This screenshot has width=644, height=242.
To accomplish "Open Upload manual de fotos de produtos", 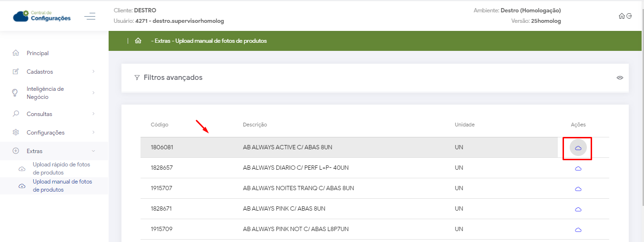I will (62, 185).
